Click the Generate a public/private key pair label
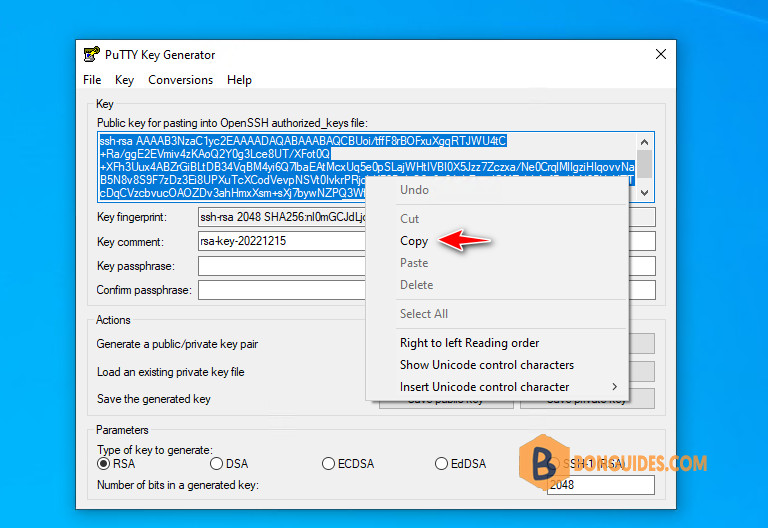This screenshot has height=528, width=768. tap(177, 344)
